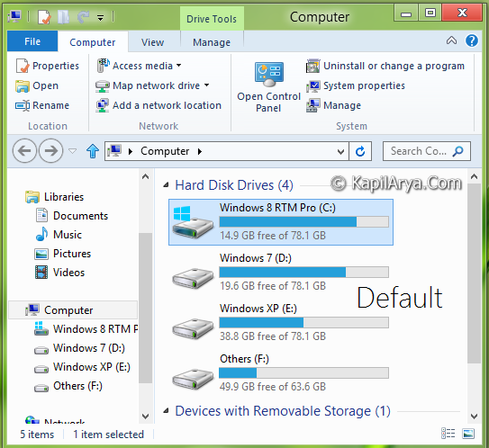489x448 pixels.
Task: Go up one level with the up arrow
Action: (93, 151)
